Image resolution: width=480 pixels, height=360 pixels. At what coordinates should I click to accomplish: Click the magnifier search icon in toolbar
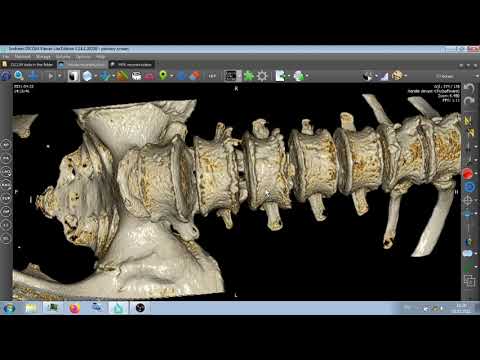[19, 76]
